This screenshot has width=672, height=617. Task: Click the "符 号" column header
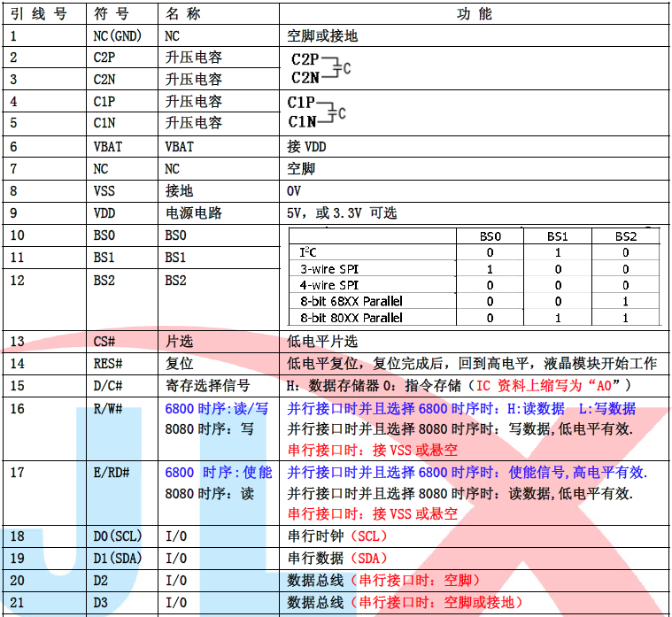[x=111, y=14]
